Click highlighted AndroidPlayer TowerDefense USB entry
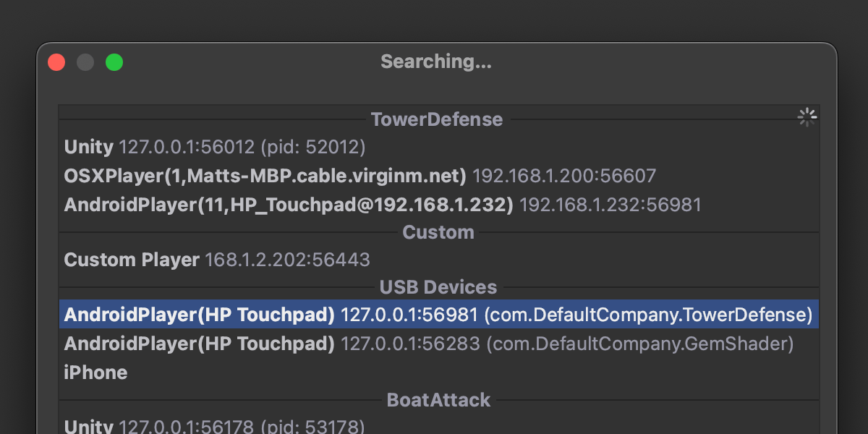Screen dimensions: 868x434 pyautogui.click(x=438, y=315)
